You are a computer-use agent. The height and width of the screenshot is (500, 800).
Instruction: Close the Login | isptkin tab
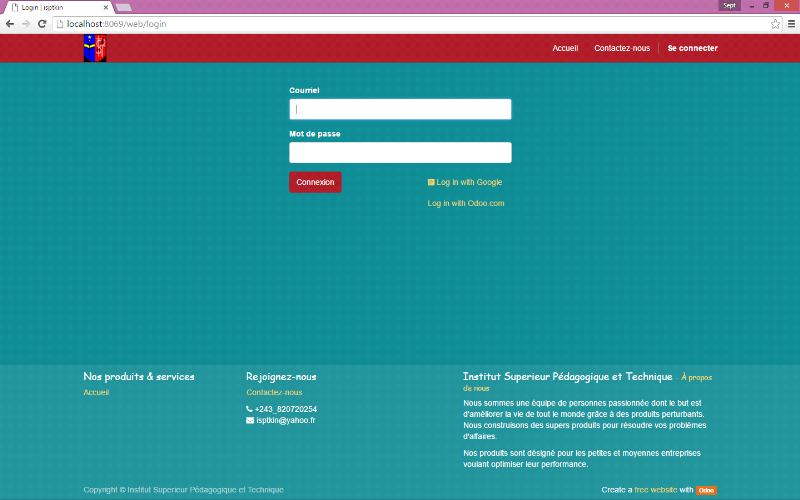tap(106, 8)
